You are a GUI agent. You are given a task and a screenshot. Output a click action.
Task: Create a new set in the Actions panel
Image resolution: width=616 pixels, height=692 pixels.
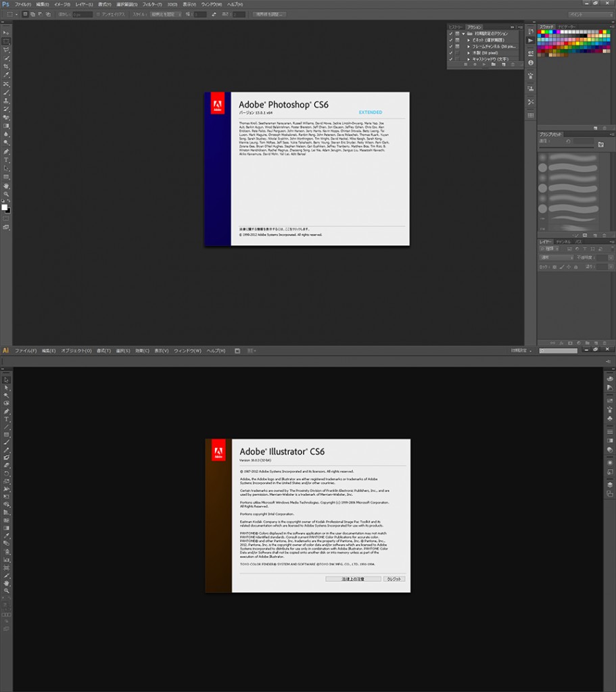click(x=493, y=64)
